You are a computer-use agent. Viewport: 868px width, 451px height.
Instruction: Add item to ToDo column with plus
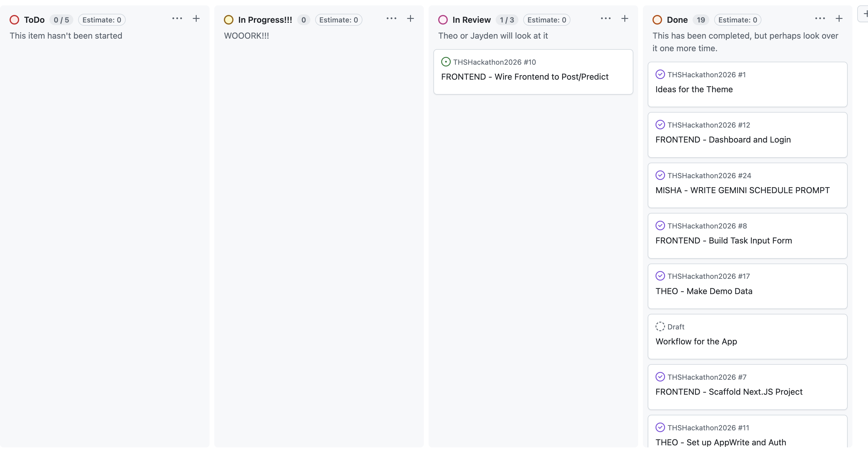point(196,19)
